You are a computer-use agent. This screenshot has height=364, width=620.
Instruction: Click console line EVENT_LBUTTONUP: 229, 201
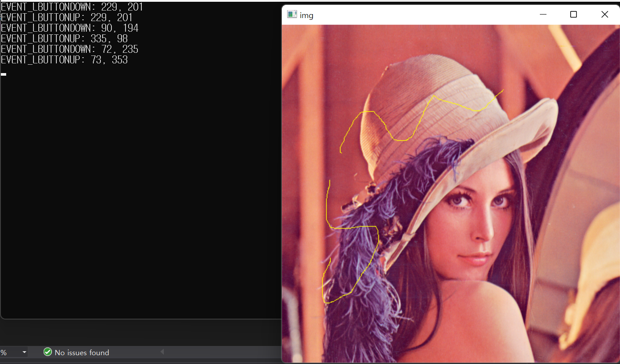66,18
